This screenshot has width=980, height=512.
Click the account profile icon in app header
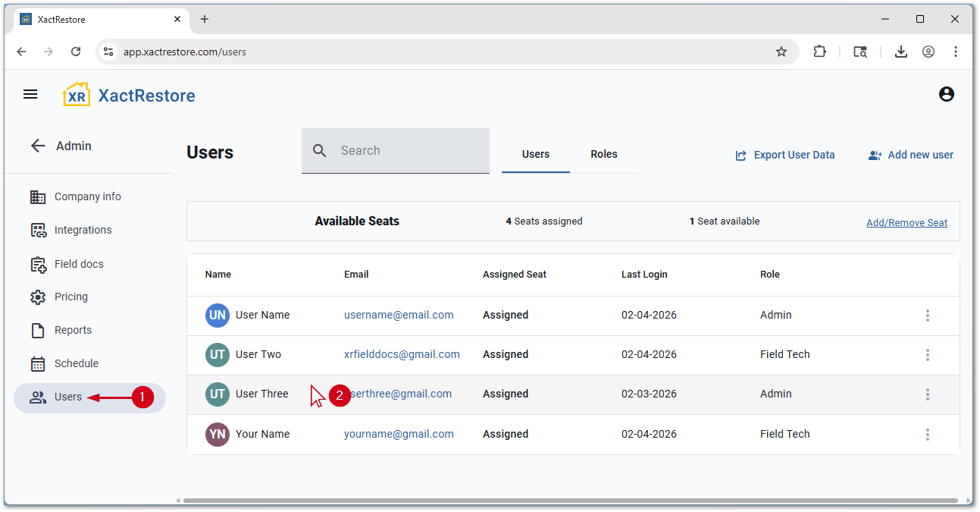click(x=946, y=94)
